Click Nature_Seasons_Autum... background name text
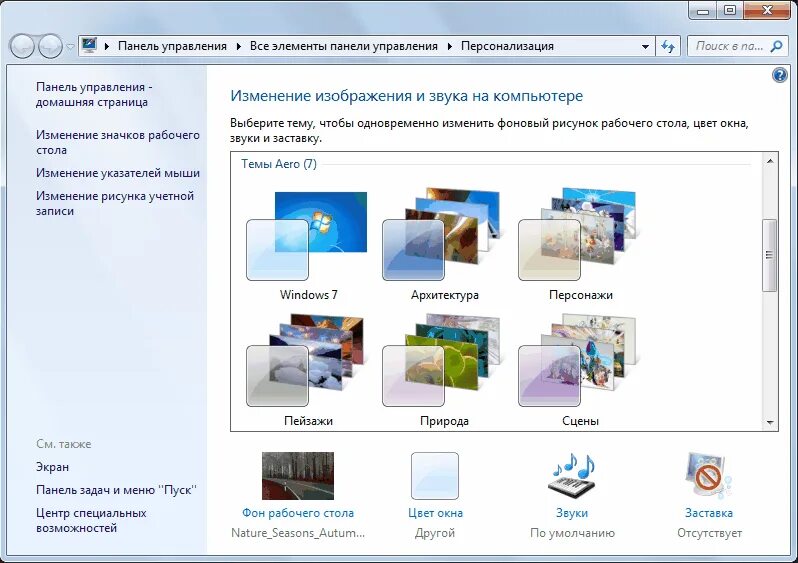The height and width of the screenshot is (563, 798). tap(298, 533)
